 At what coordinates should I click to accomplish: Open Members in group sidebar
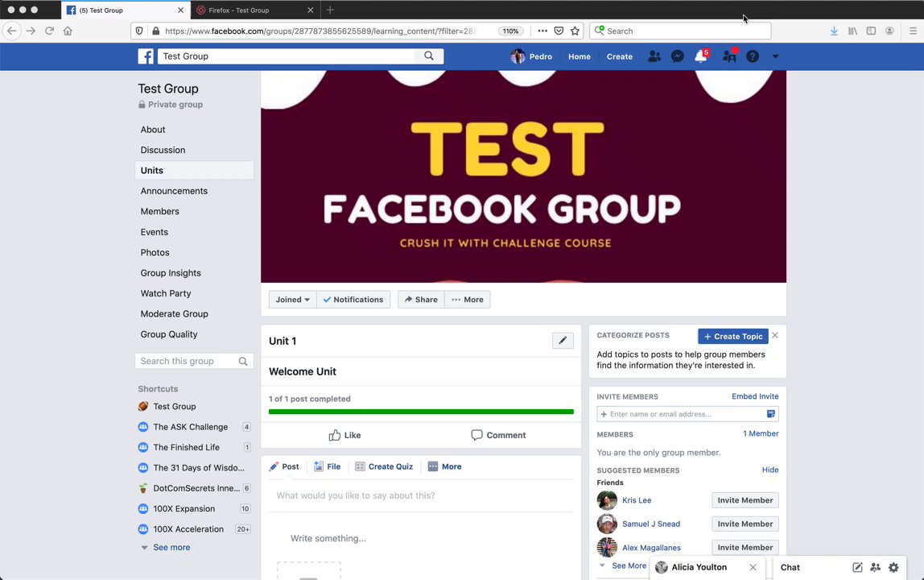point(159,211)
